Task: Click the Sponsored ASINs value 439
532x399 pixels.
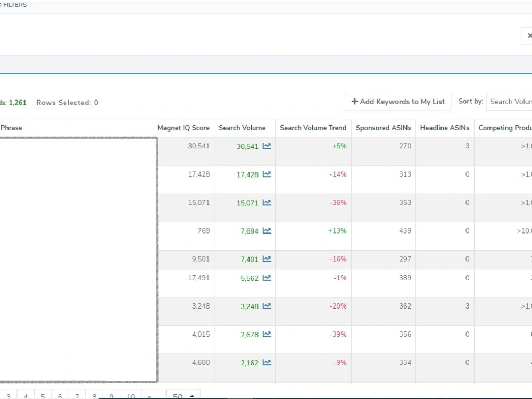Action: click(x=405, y=231)
